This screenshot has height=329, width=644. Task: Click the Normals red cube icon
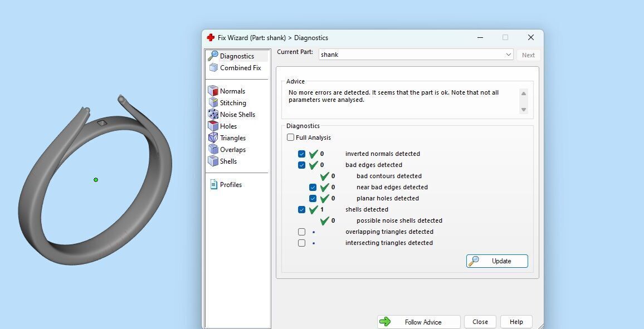click(x=213, y=91)
